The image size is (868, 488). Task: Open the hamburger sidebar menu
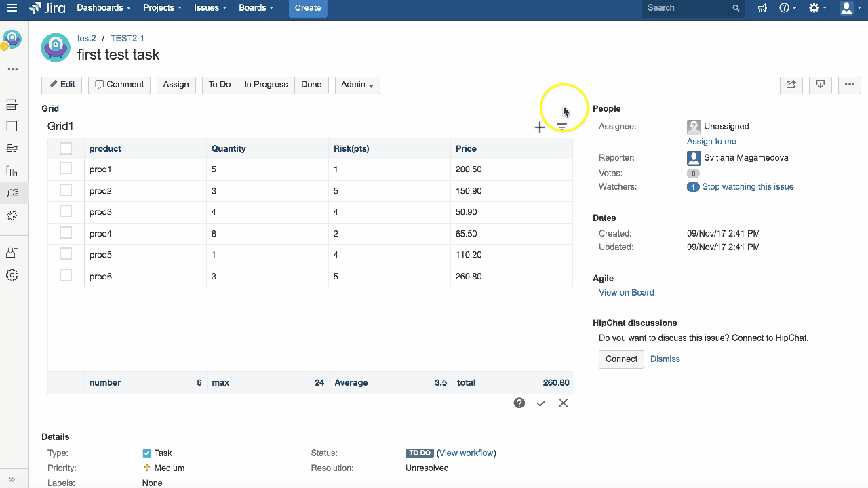(12, 8)
